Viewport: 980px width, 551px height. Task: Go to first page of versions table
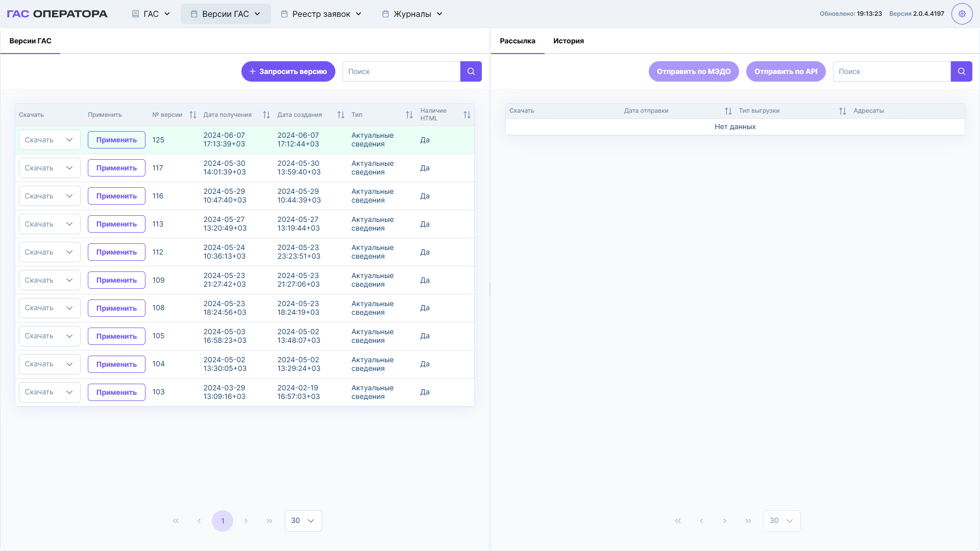pos(176,521)
